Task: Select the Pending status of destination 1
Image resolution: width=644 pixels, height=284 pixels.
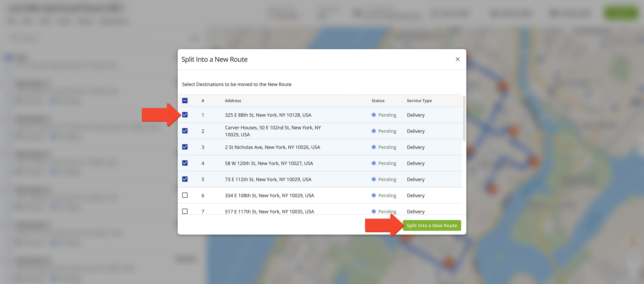Action: click(x=384, y=115)
